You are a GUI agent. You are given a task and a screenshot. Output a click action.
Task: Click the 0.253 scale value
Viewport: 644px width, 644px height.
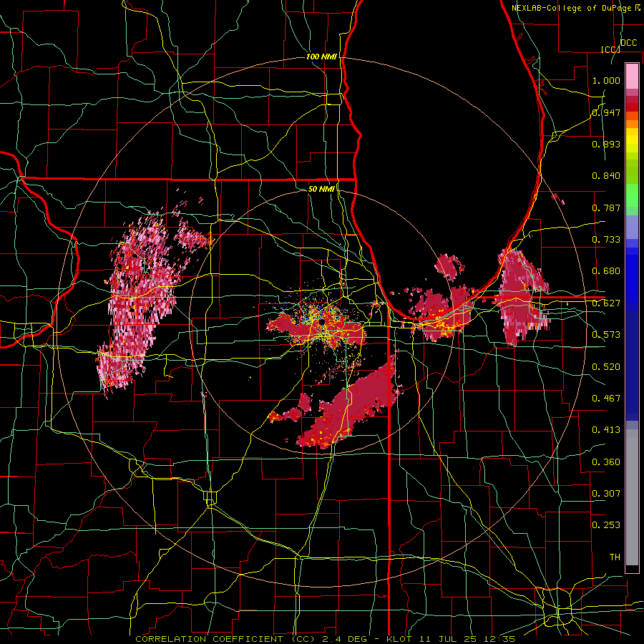pyautogui.click(x=606, y=525)
